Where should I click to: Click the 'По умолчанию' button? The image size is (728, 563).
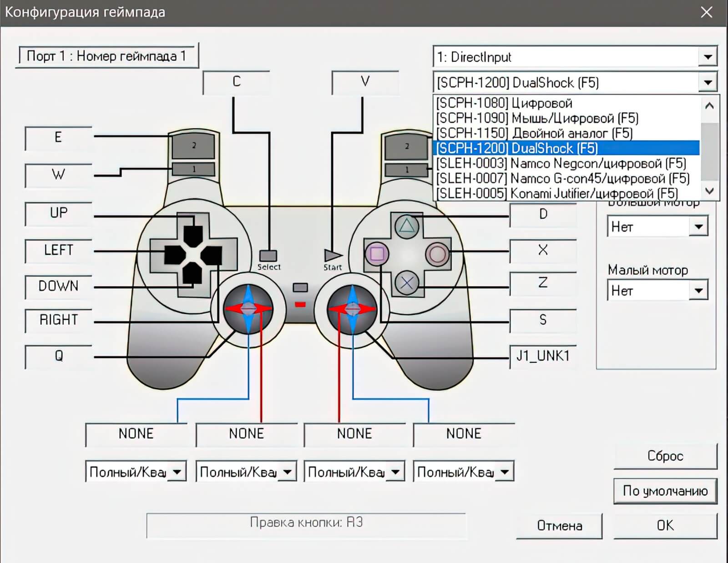[x=665, y=491]
